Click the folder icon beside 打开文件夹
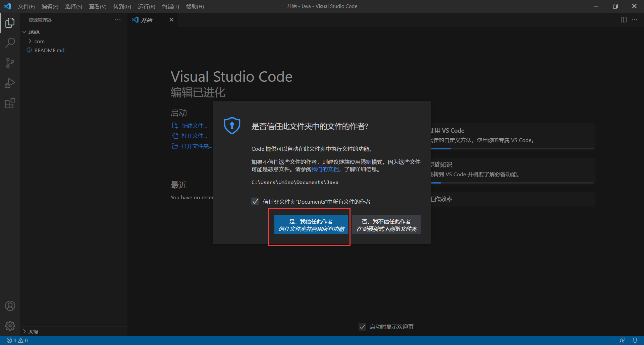This screenshot has width=644, height=345. 175,146
